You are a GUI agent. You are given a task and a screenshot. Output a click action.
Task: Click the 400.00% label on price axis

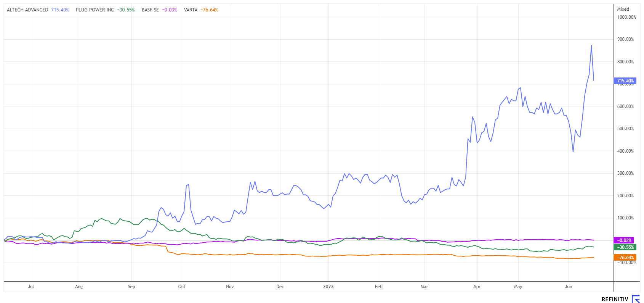pos(625,151)
